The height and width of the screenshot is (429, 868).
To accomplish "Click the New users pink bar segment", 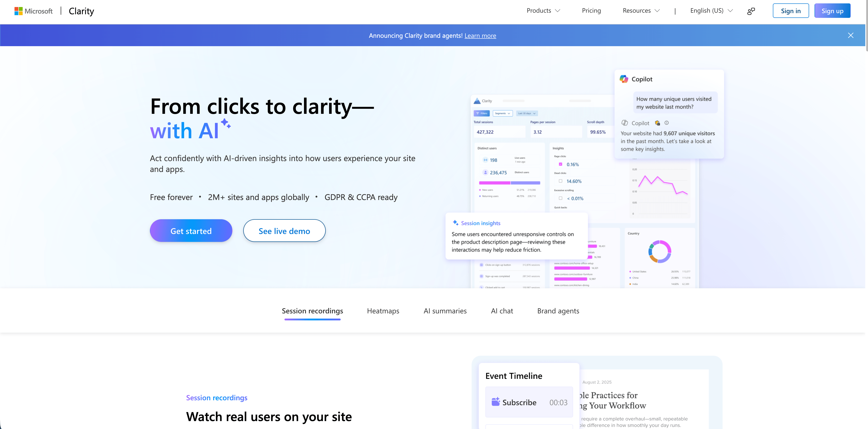I will pos(494,183).
